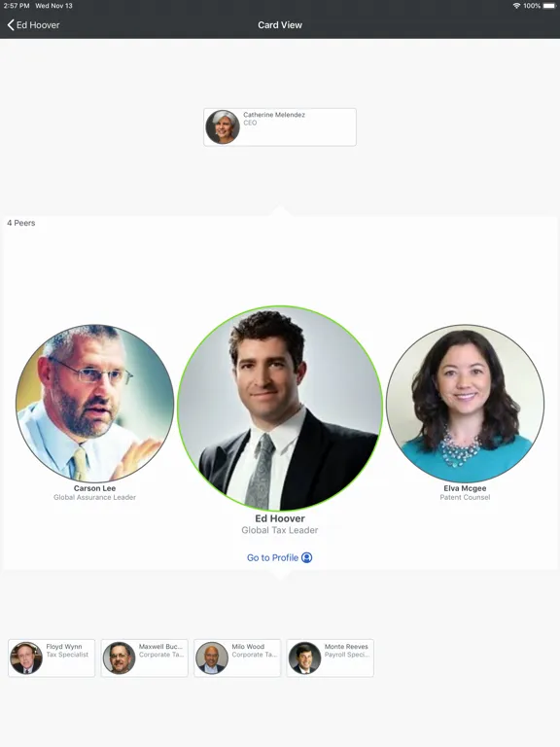The image size is (560, 747).
Task: Select Monte Reeves's avatar photo
Action: (x=304, y=658)
